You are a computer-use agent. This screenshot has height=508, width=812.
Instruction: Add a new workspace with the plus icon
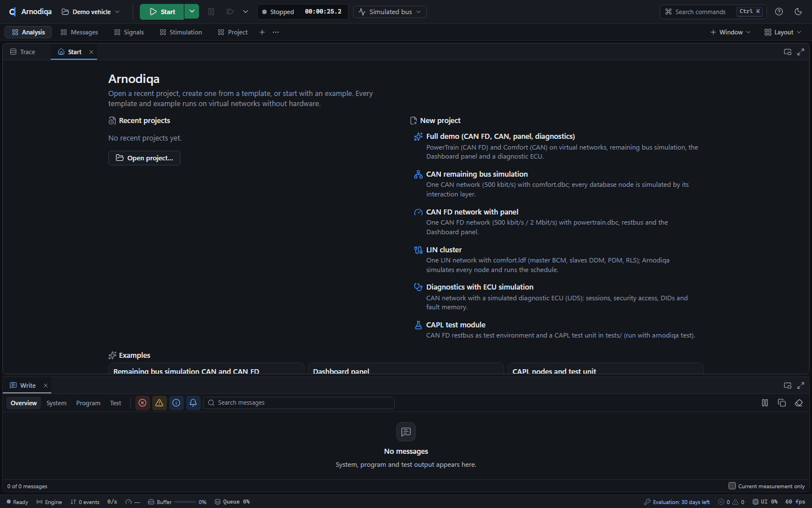[262, 32]
